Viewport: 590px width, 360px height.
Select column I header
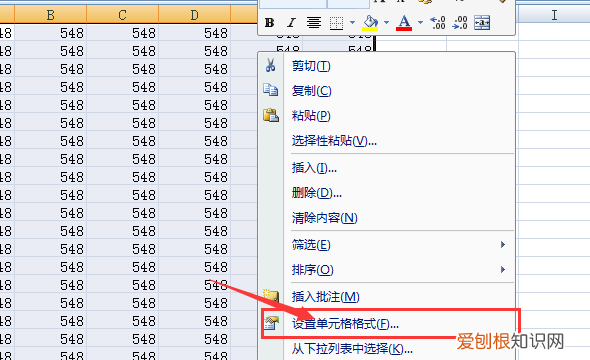pyautogui.click(x=554, y=15)
